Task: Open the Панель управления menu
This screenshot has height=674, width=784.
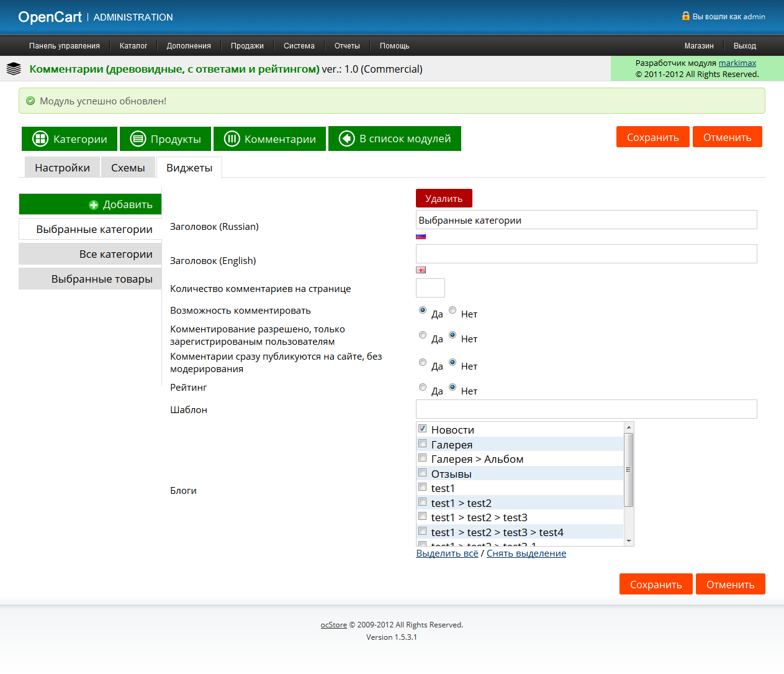Action: click(x=65, y=46)
